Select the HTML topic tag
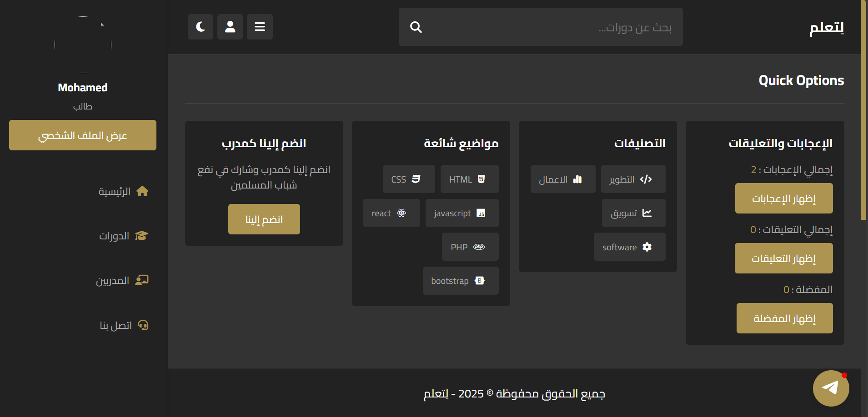 tap(469, 179)
